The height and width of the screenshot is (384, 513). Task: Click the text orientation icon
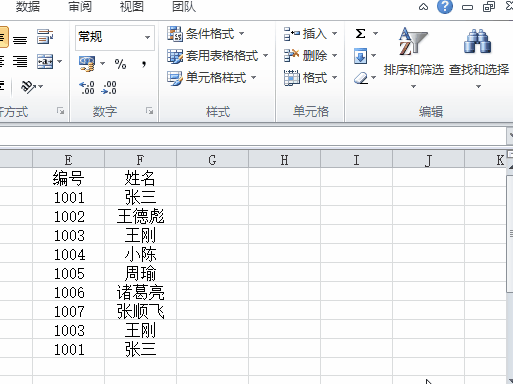click(29, 87)
